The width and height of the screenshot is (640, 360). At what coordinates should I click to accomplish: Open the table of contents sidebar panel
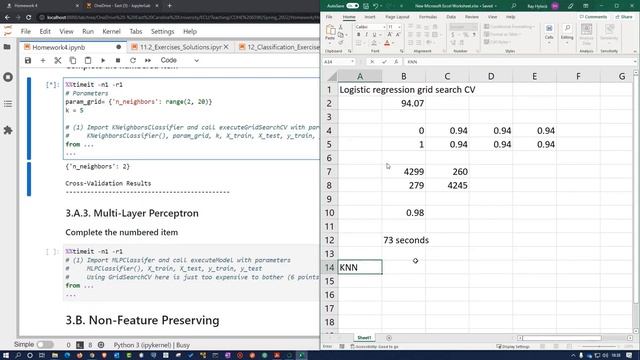8,104
